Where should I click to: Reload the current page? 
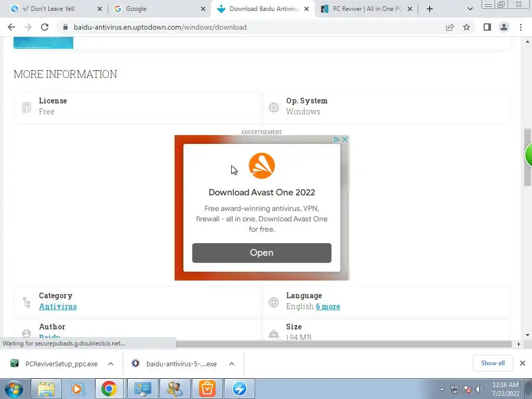(x=45, y=27)
